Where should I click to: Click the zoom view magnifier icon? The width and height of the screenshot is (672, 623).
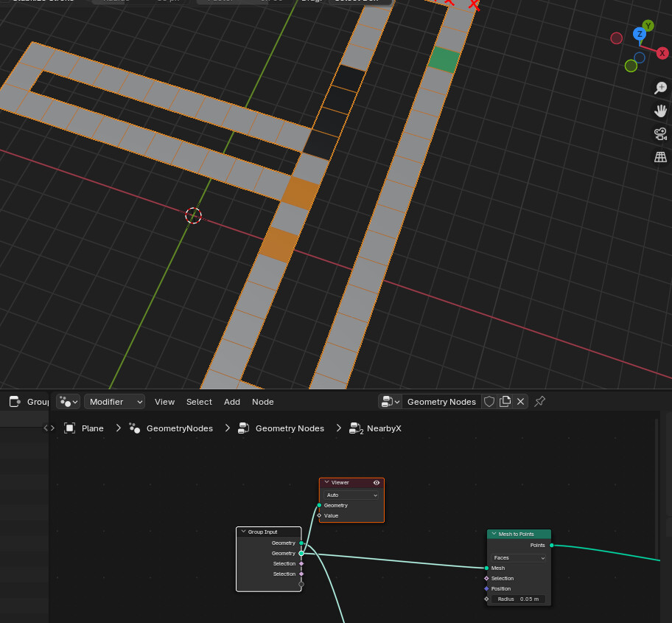(x=660, y=88)
